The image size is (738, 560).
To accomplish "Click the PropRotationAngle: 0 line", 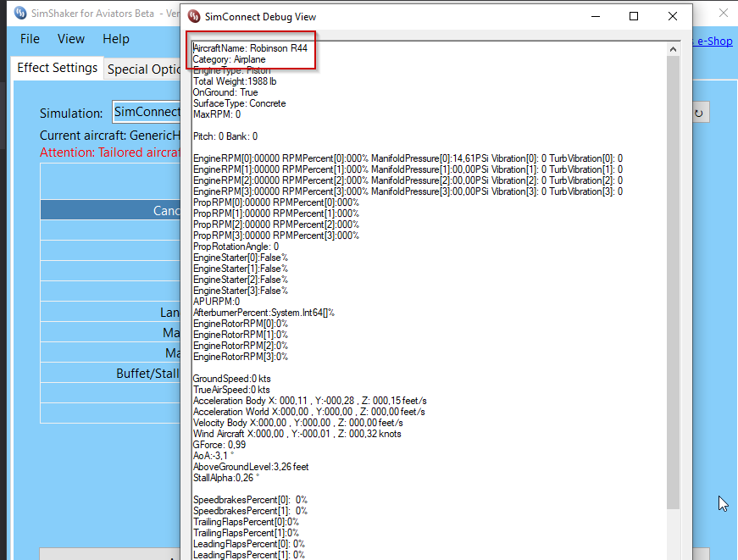I will (x=236, y=247).
